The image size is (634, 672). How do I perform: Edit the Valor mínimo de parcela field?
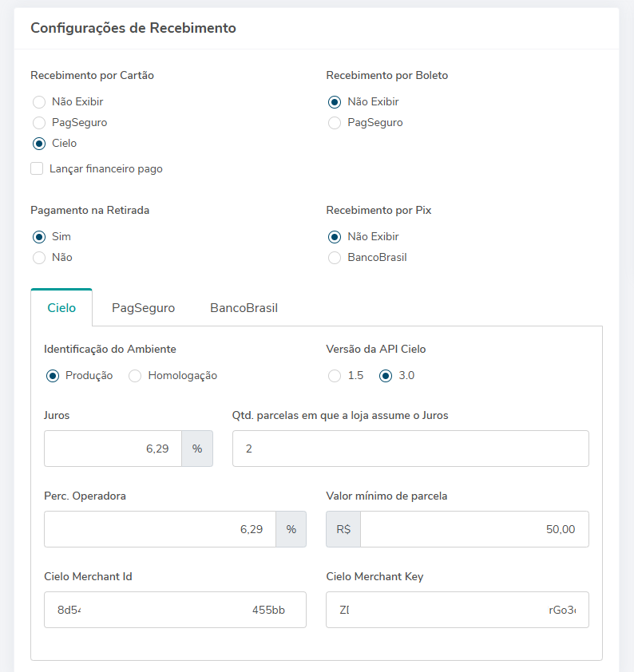click(474, 529)
